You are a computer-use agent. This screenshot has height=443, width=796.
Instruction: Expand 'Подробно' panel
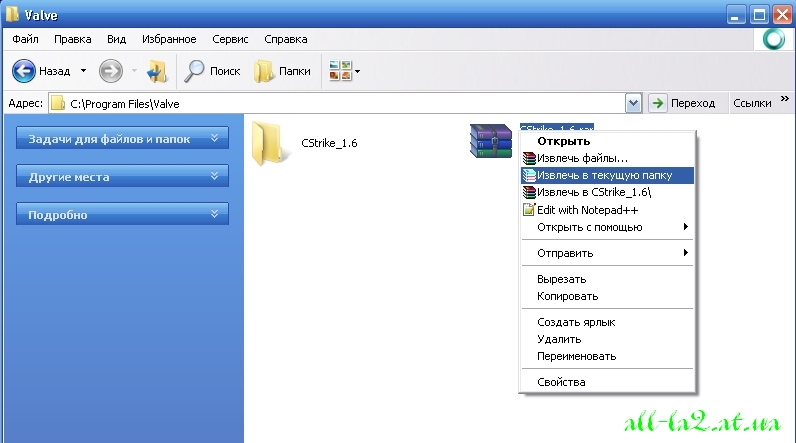pyautogui.click(x=122, y=214)
